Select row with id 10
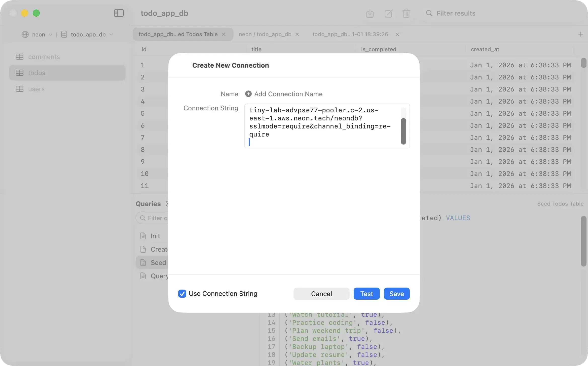The width and height of the screenshot is (588, 366). tap(144, 174)
